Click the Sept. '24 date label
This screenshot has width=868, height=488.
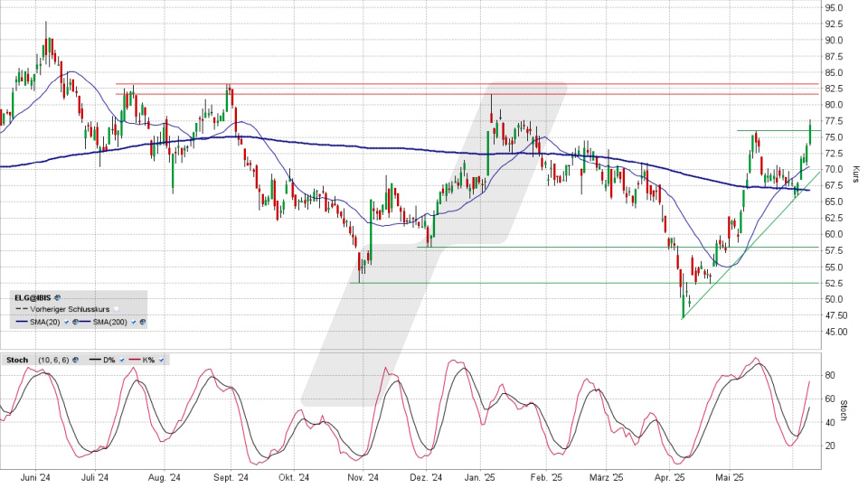[x=231, y=477]
